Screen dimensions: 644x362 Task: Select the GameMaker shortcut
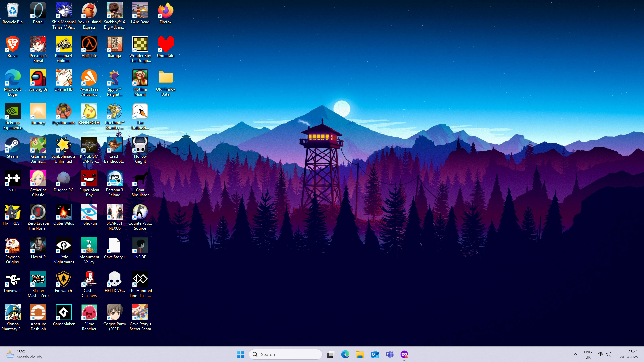[64, 313]
